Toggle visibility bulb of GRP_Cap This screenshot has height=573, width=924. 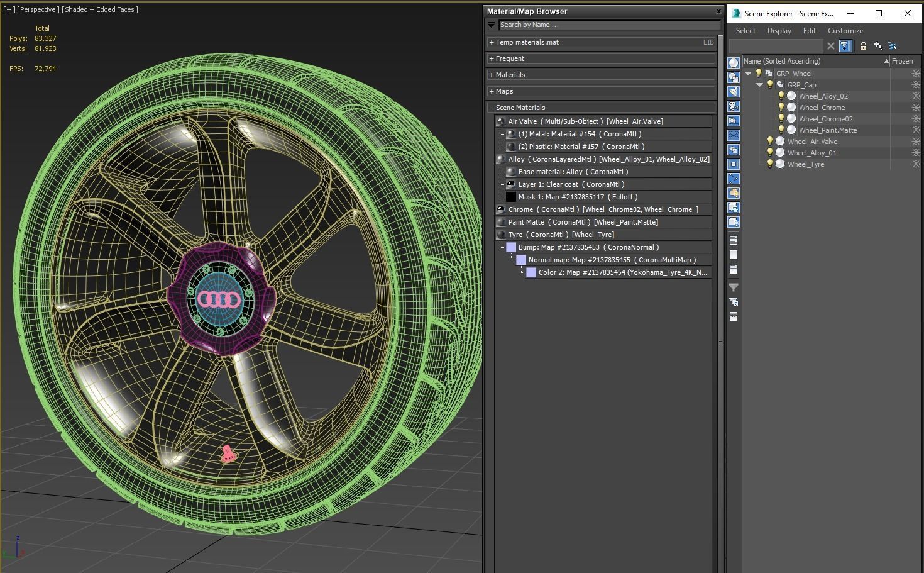coord(770,85)
